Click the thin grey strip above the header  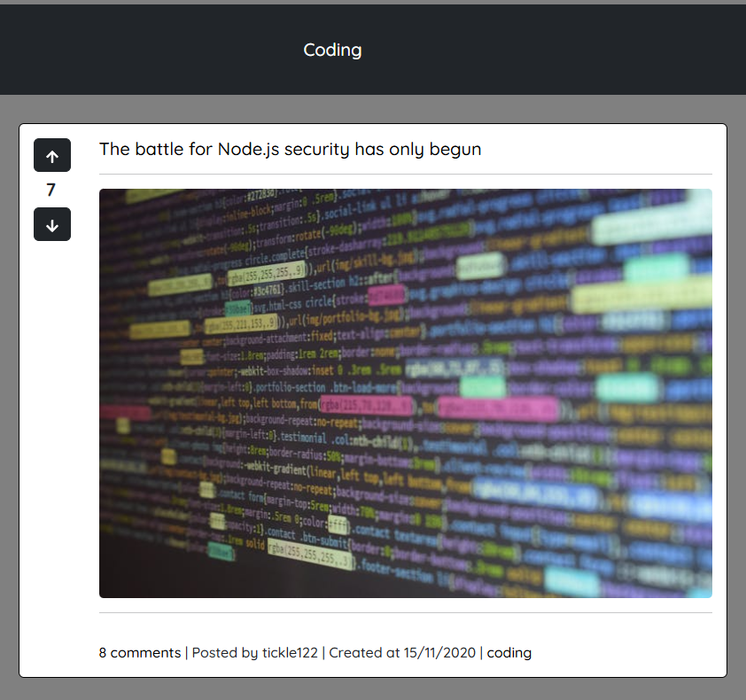[x=372, y=2]
